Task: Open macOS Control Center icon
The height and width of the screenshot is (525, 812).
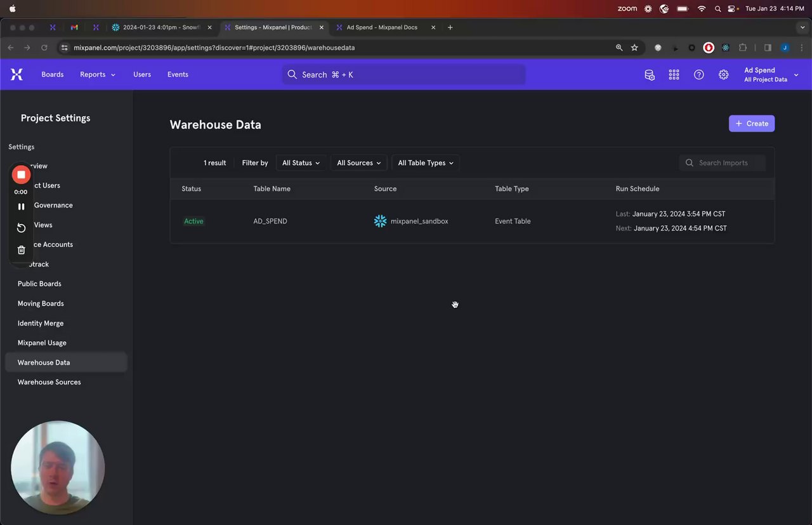Action: tap(733, 8)
